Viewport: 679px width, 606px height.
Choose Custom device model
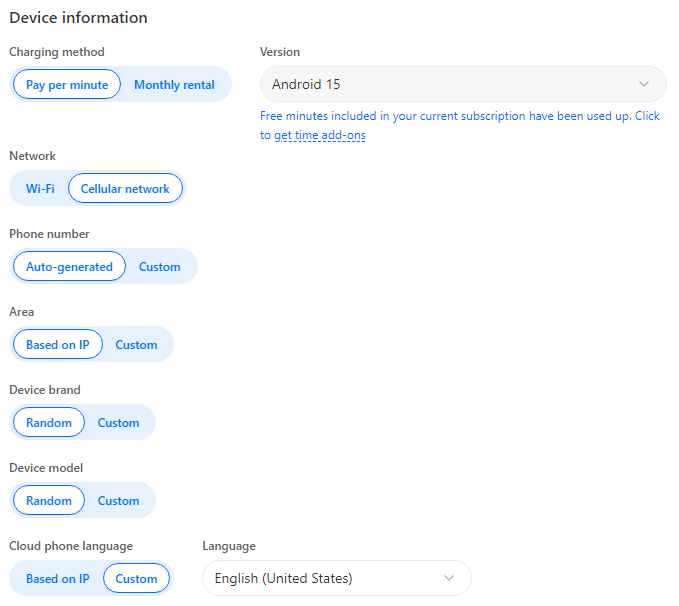[118, 500]
